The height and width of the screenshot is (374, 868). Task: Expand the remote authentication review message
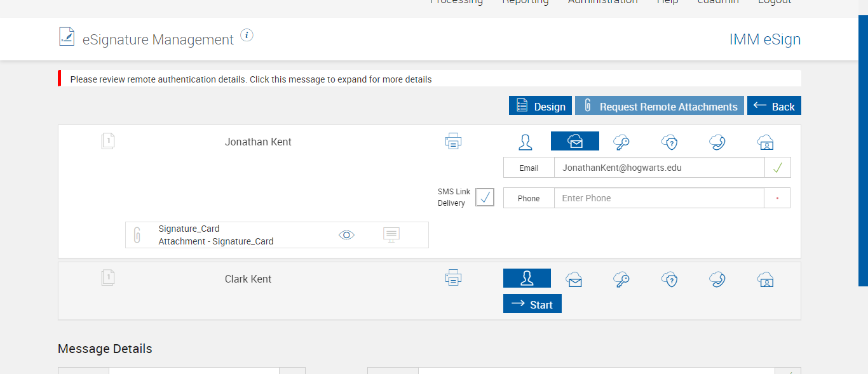click(x=251, y=79)
